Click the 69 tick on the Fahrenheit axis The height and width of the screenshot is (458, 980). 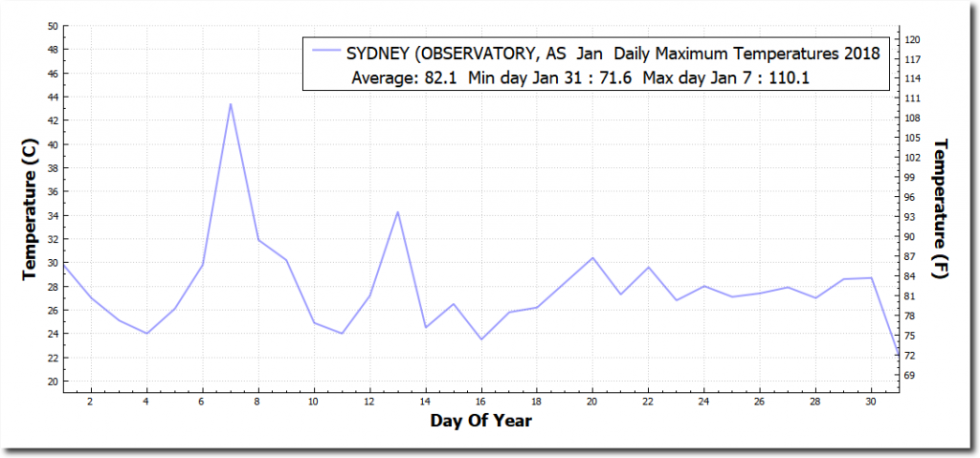tap(910, 375)
